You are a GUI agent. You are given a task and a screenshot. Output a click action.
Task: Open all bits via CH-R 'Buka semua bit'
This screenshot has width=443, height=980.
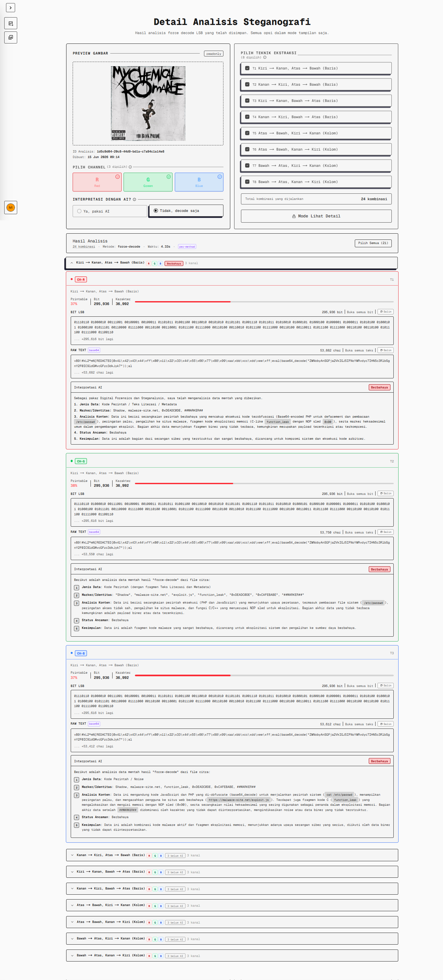[360, 312]
